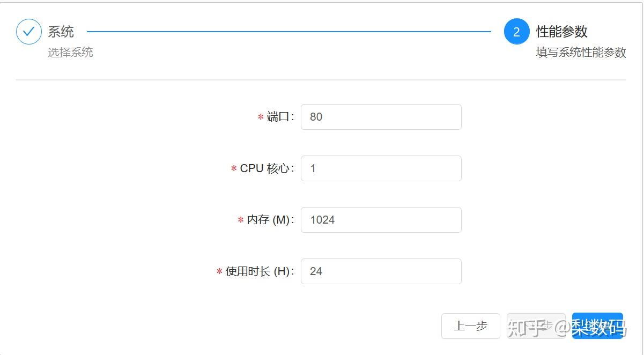Go back with the 上一步 button

click(x=470, y=326)
